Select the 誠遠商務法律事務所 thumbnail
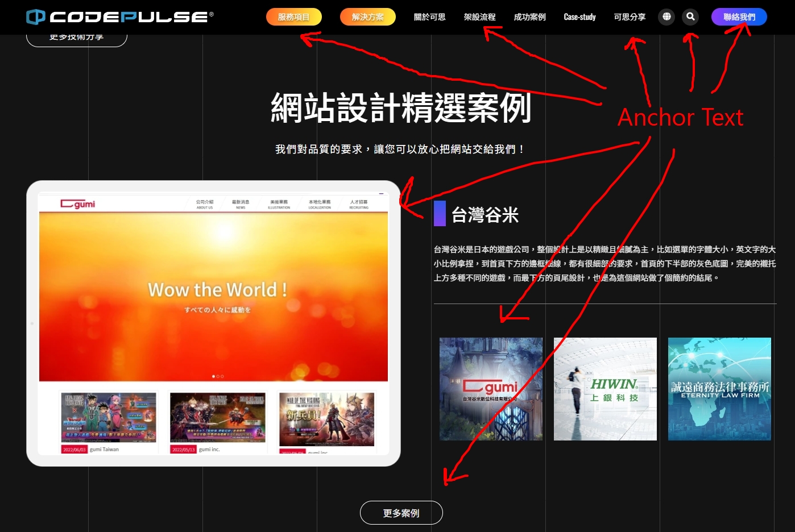The width and height of the screenshot is (795, 532). point(719,389)
